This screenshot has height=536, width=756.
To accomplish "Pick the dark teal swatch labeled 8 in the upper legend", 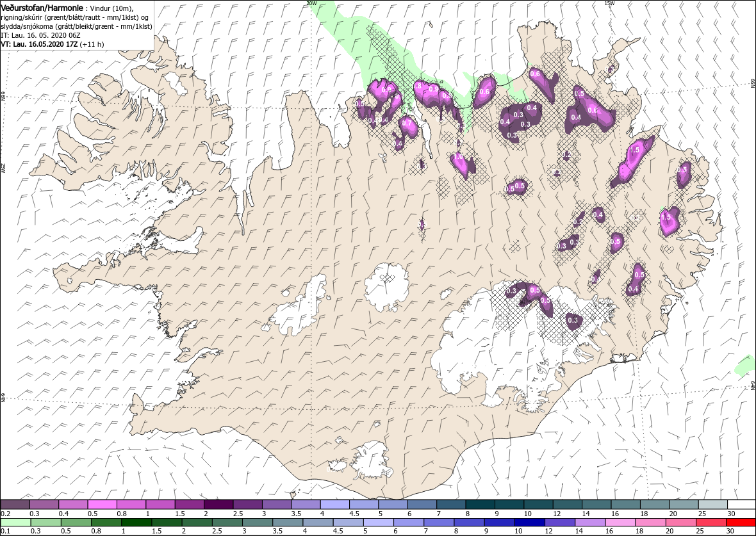I will coord(481,505).
